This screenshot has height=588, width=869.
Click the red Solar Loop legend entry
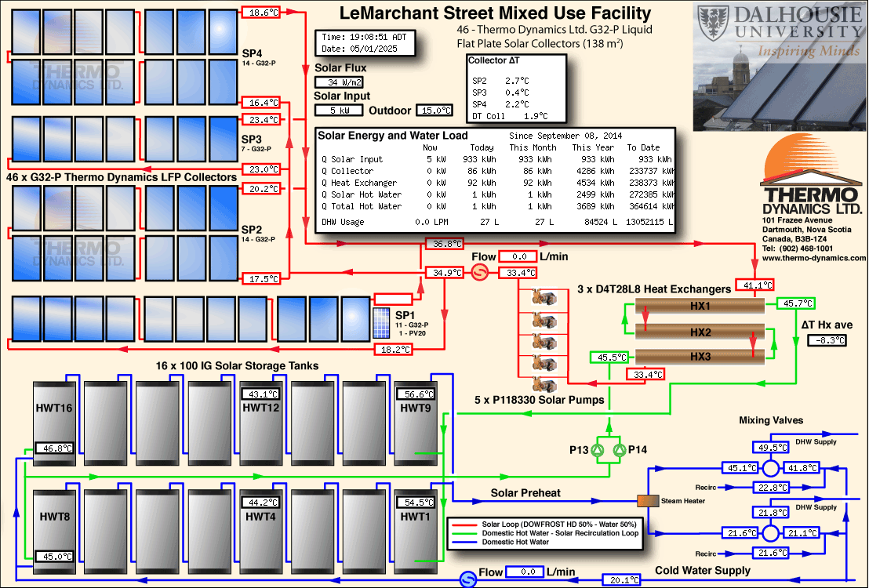click(544, 524)
